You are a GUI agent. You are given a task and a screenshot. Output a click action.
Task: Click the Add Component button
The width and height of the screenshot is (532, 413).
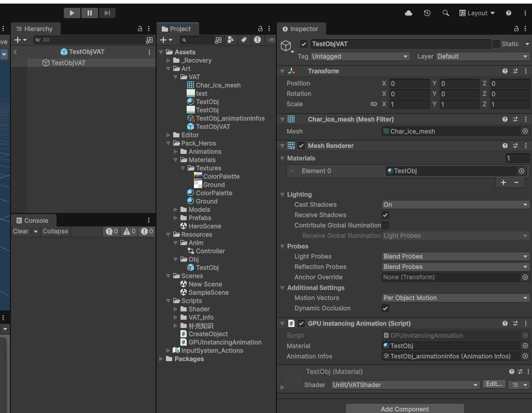404,409
